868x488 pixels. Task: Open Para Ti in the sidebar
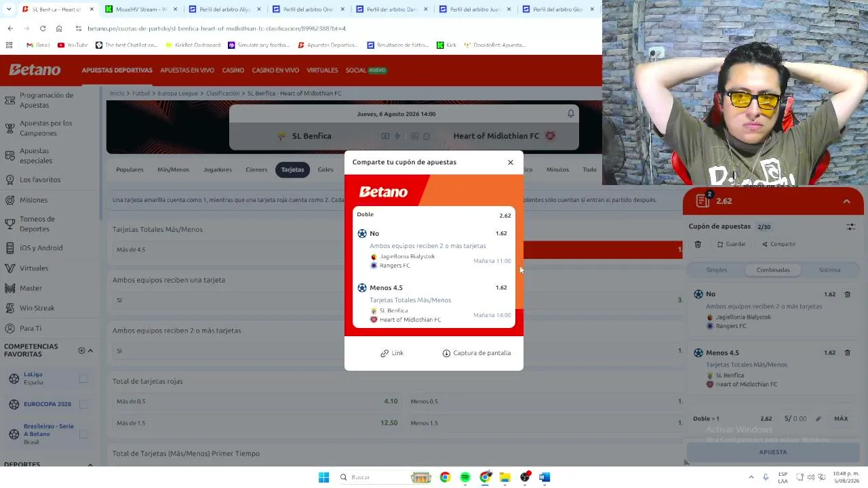pyautogui.click(x=31, y=328)
